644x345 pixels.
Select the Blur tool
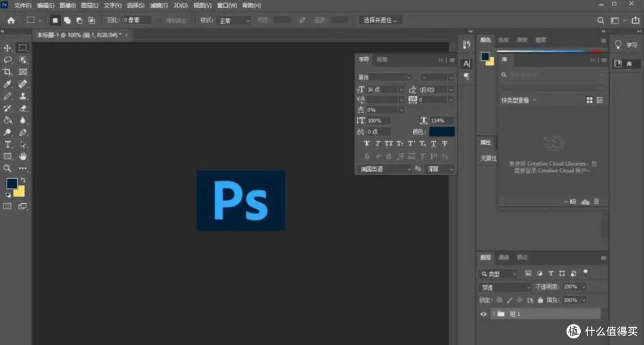(x=23, y=120)
